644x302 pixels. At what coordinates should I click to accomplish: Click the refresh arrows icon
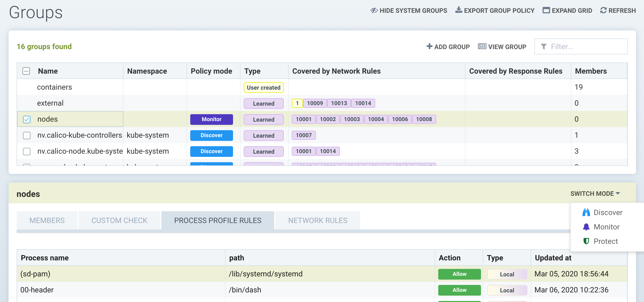point(603,10)
